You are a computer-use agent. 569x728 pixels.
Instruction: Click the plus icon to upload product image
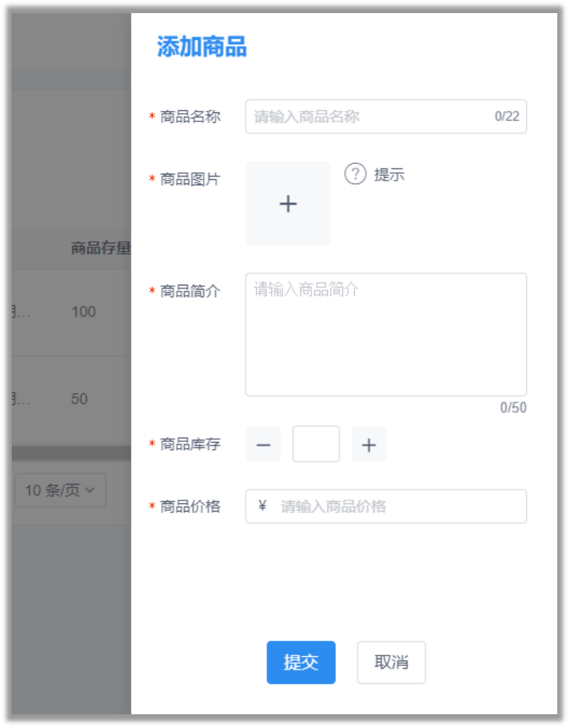coord(288,204)
